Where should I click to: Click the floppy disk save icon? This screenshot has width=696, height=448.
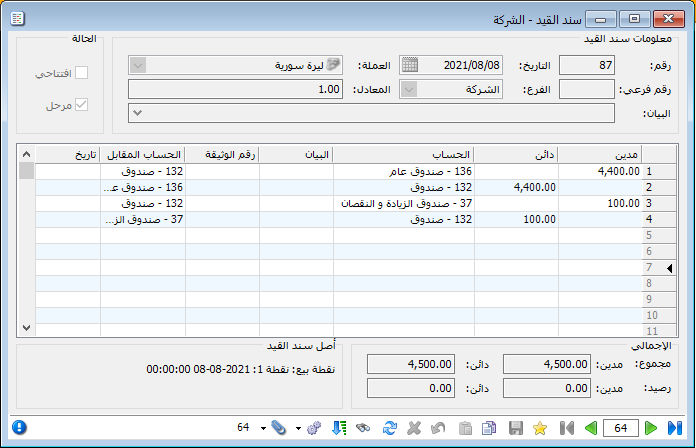point(515,428)
